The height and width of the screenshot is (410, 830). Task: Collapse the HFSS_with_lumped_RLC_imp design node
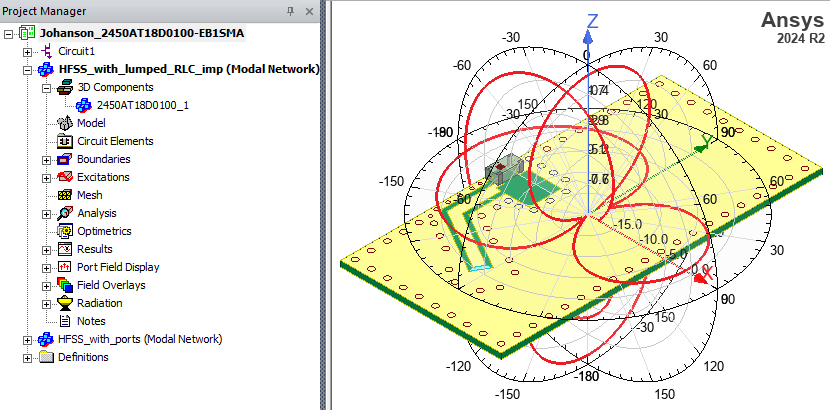point(27,70)
